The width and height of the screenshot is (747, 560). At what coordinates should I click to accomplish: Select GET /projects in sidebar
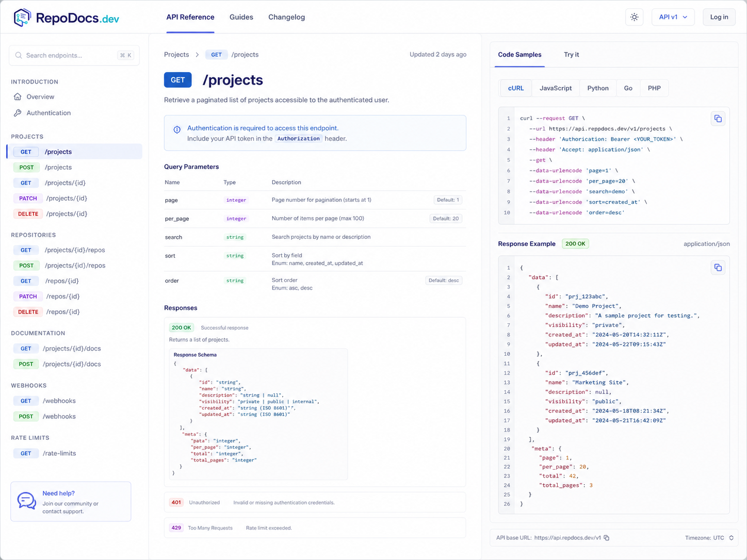tap(74, 152)
